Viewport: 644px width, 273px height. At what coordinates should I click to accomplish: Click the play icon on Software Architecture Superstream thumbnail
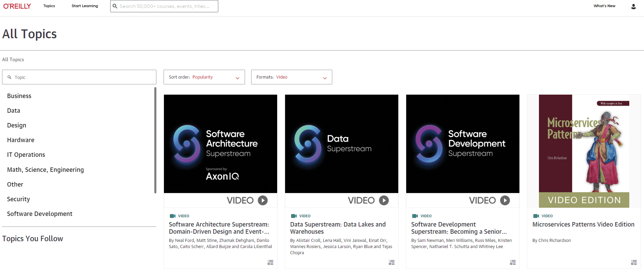[x=263, y=200]
